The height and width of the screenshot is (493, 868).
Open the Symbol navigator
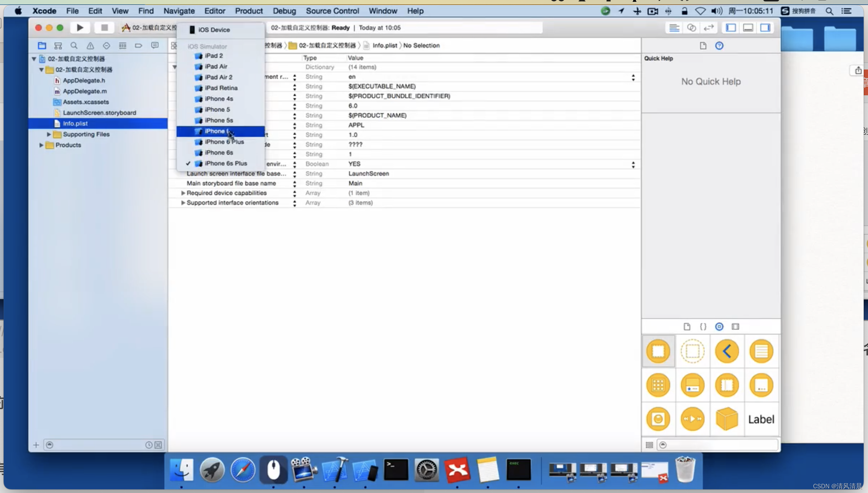pyautogui.click(x=58, y=46)
